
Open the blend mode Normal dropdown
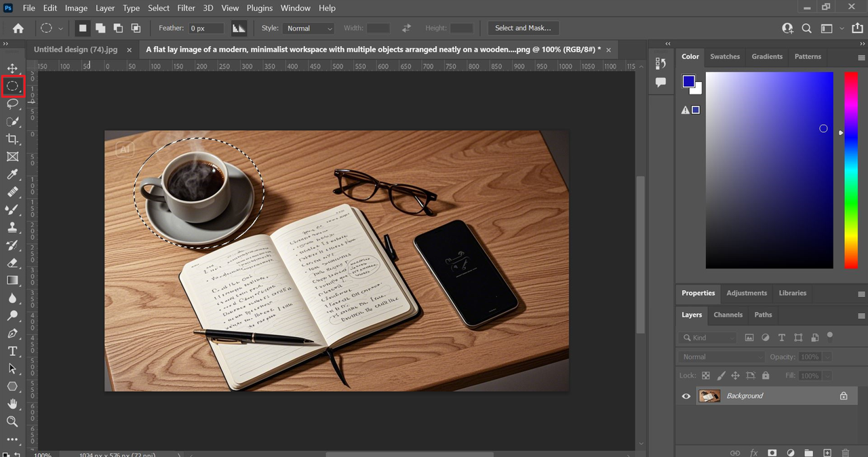pyautogui.click(x=722, y=357)
